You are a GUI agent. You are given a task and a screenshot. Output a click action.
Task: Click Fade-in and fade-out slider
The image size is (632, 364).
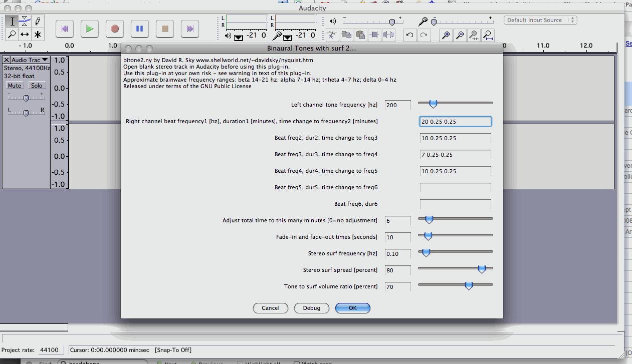[x=455, y=235]
